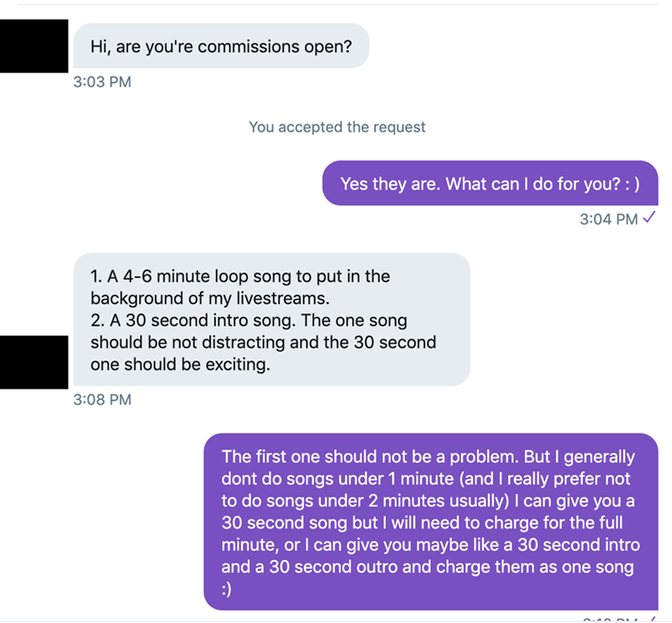Click the ":)" smiley ending the long purple message

tap(229, 589)
